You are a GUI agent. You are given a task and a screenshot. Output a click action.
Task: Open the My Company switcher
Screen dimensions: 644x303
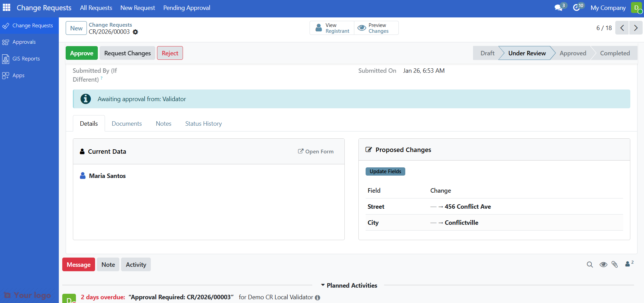click(x=608, y=8)
